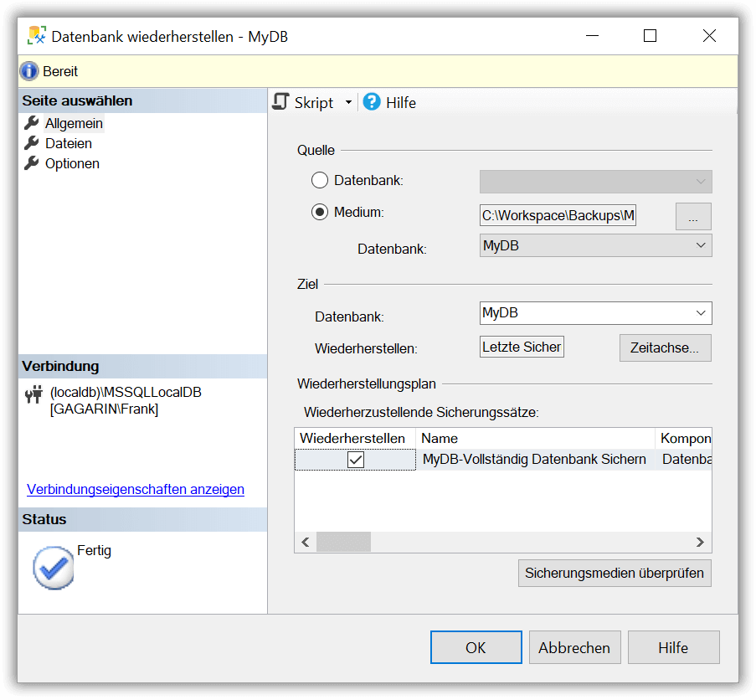
Task: Click the Name column header
Action: (x=535, y=438)
